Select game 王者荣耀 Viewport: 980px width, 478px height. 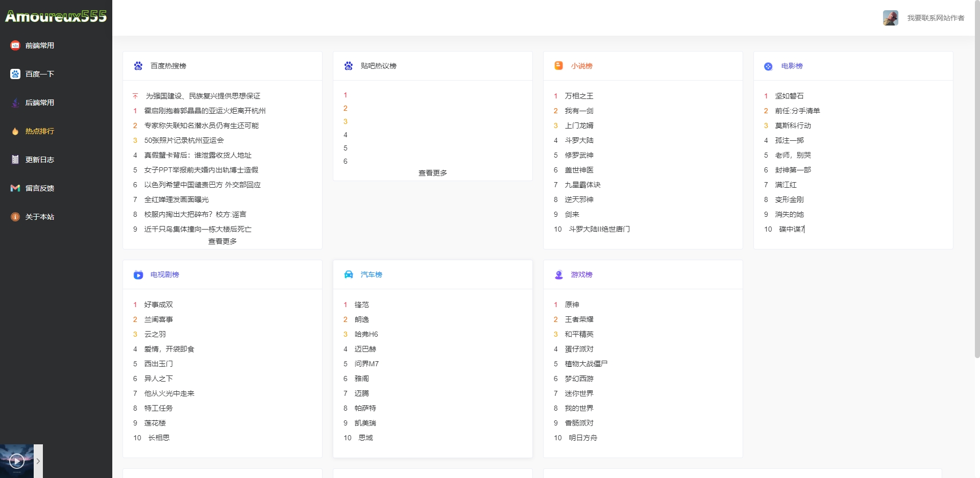coord(579,319)
